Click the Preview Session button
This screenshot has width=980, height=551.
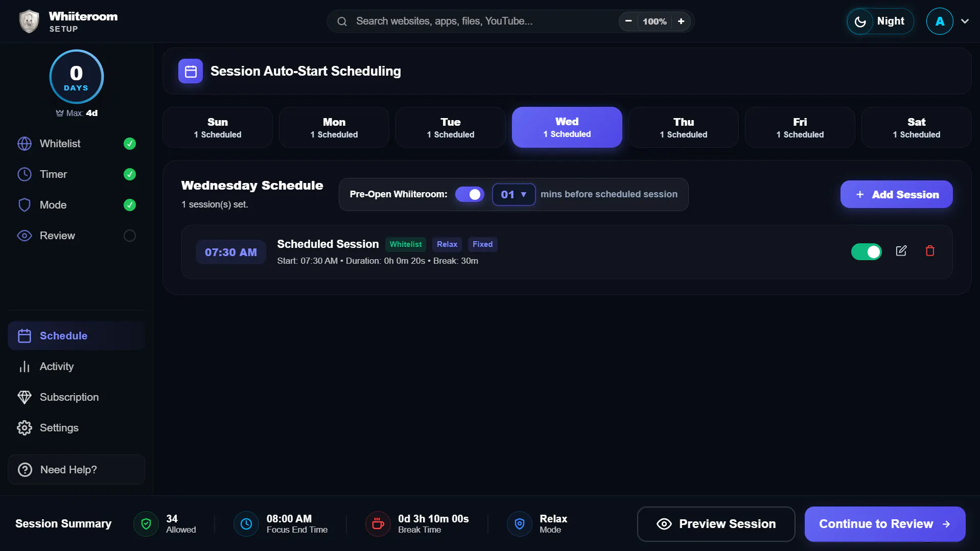(x=716, y=524)
